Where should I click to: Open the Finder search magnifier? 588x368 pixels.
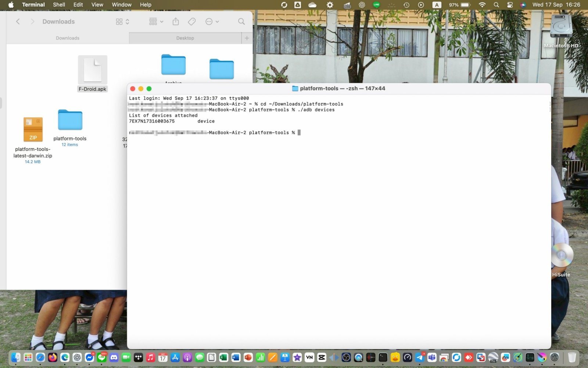coord(241,22)
